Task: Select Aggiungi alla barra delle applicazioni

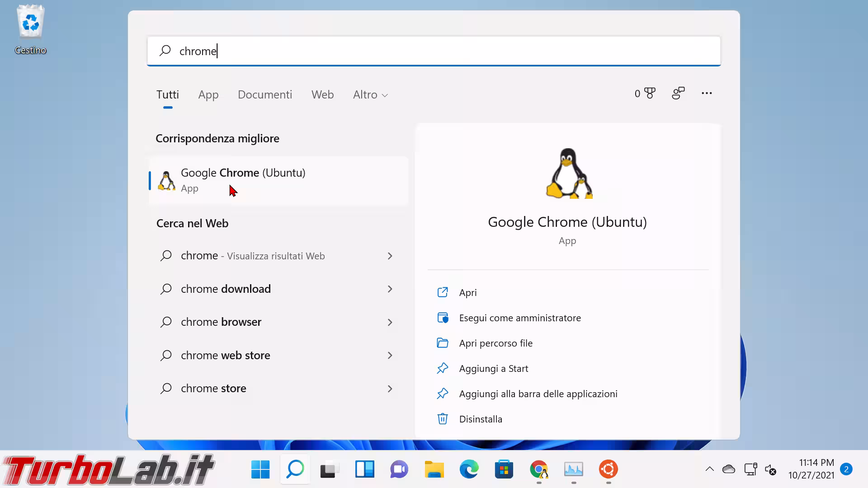Action: coord(538,394)
